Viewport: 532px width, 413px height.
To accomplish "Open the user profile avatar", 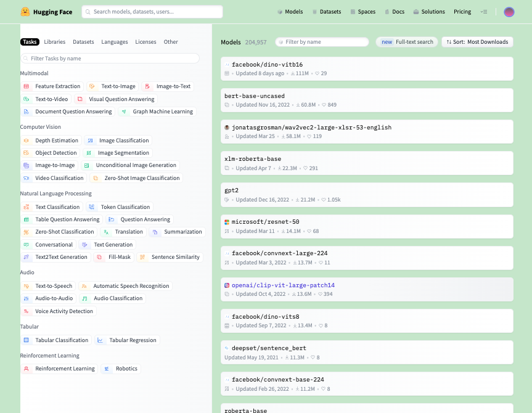I will click(509, 12).
